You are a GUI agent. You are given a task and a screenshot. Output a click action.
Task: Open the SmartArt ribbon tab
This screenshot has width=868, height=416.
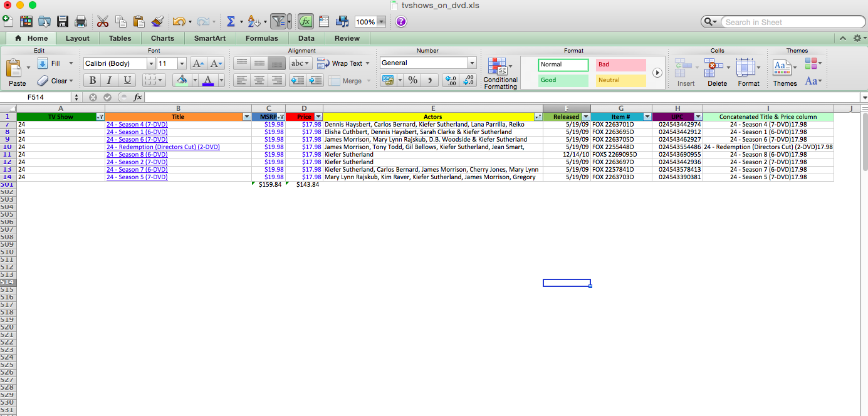coord(210,38)
